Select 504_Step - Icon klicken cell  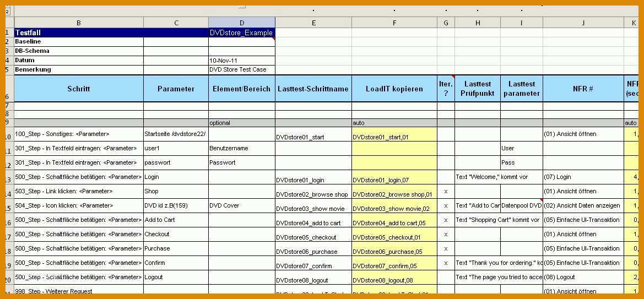pos(79,206)
